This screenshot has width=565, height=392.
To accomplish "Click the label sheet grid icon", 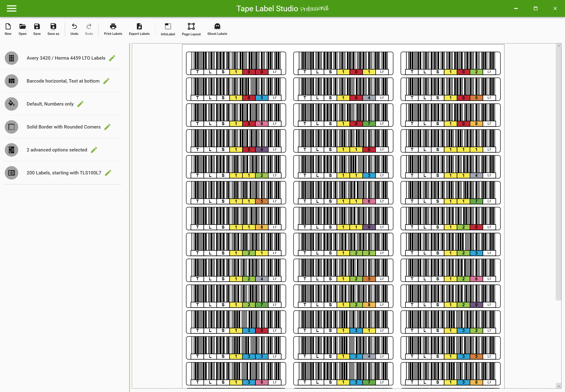I will [11, 58].
